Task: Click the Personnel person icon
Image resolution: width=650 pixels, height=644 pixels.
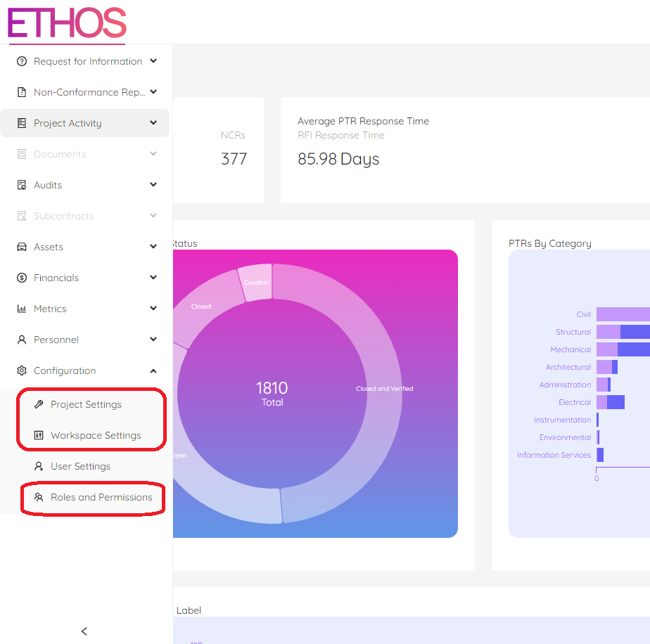Action: tap(21, 340)
